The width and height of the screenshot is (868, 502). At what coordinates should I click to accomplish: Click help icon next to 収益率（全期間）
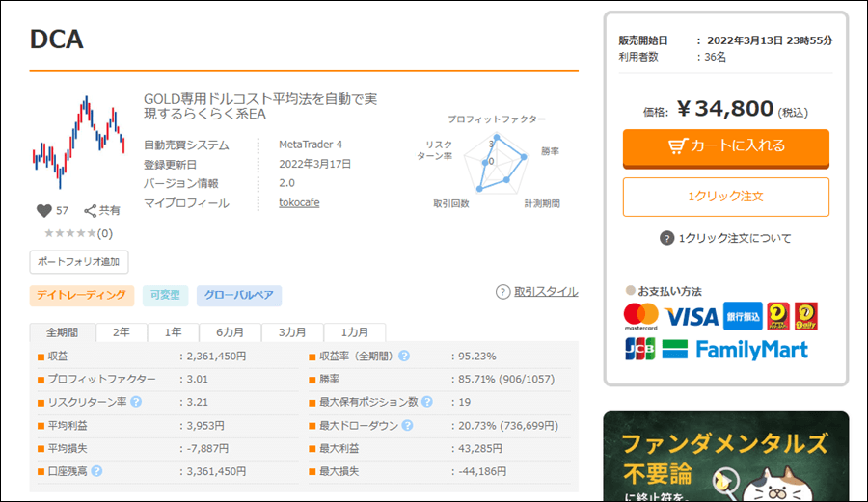(x=404, y=356)
